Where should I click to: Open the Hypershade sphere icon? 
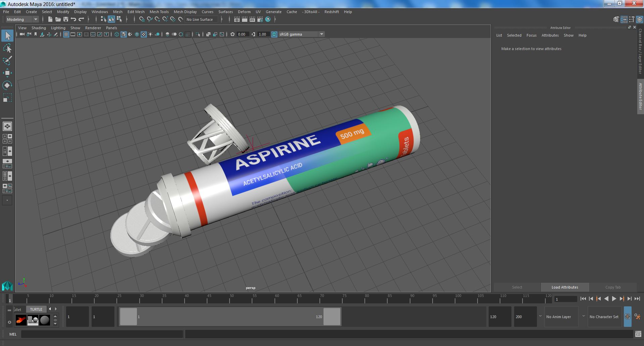click(268, 19)
